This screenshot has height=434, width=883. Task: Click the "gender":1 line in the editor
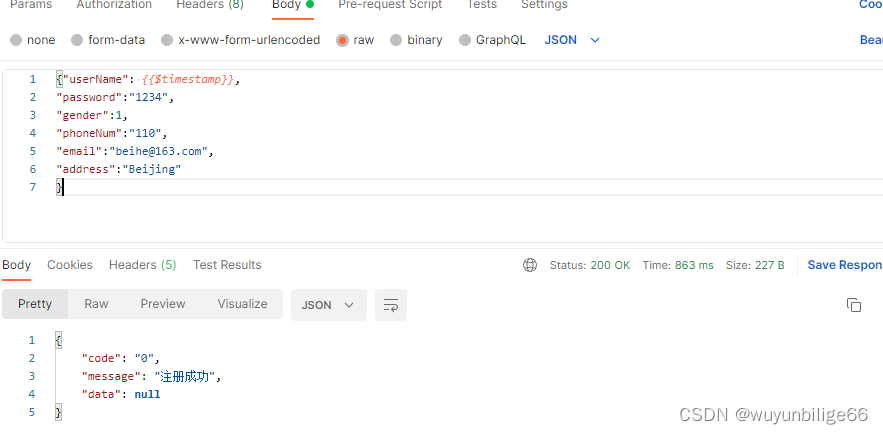pyautogui.click(x=92, y=115)
